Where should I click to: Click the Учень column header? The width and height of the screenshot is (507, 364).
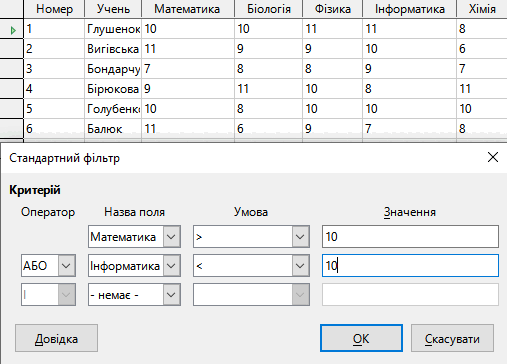click(x=113, y=9)
